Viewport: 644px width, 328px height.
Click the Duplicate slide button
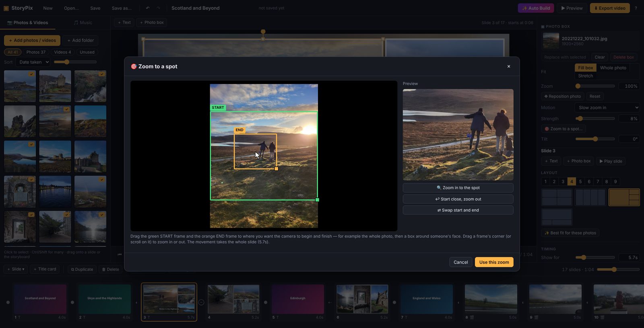82,269
